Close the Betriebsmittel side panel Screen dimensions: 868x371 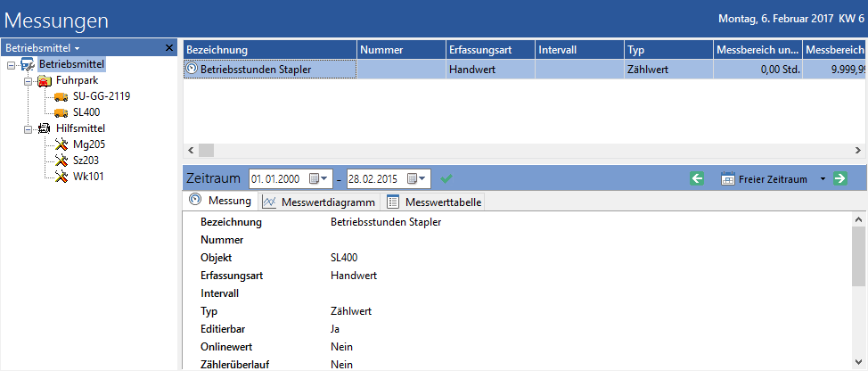(169, 48)
